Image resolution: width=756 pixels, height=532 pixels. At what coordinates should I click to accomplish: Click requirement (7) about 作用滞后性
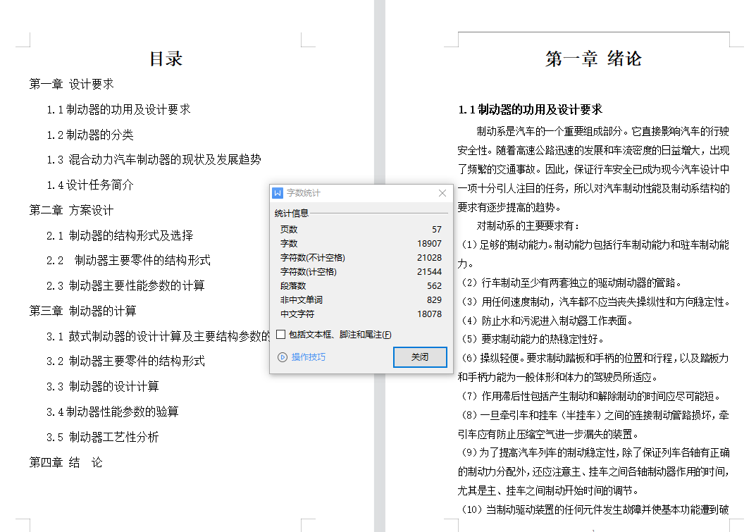point(591,396)
